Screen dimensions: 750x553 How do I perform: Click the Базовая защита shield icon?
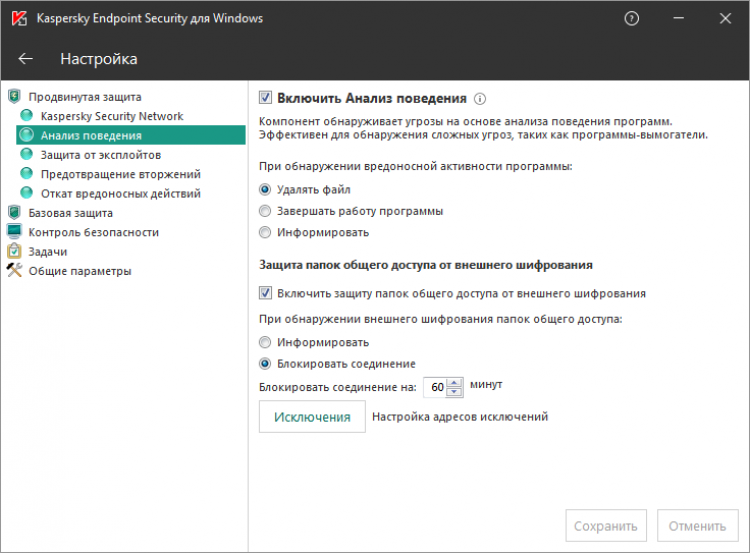(14, 213)
